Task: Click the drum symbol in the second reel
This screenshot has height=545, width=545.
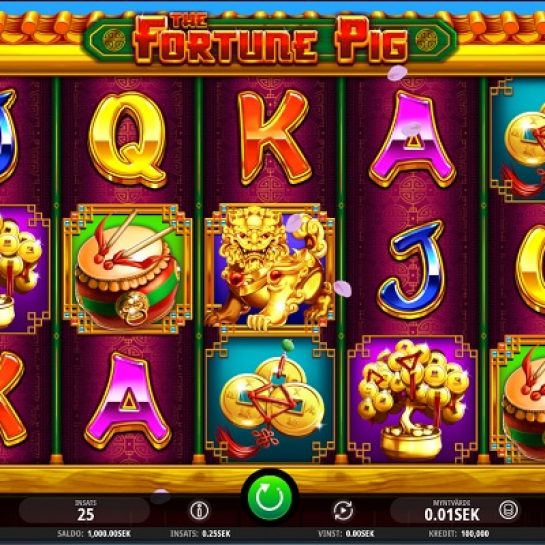Action: click(x=128, y=269)
